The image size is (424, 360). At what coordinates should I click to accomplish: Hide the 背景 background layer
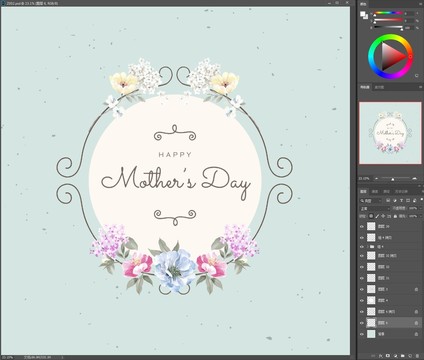coord(362,334)
